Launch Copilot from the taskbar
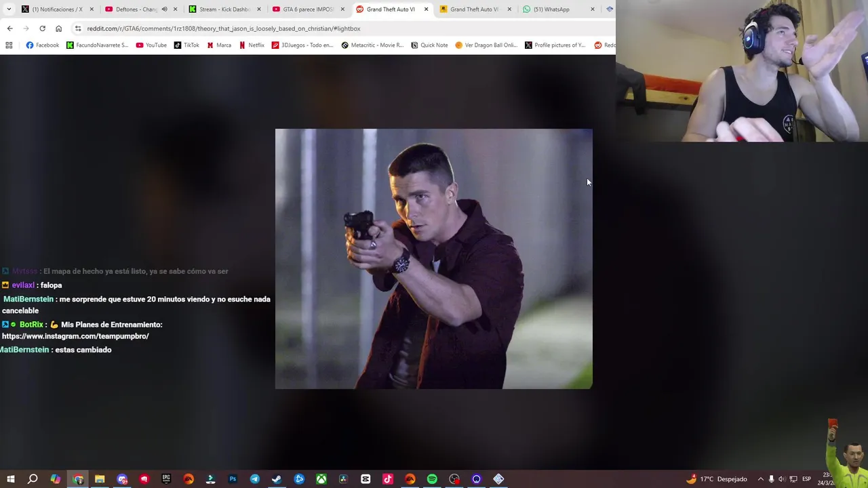 click(x=56, y=479)
